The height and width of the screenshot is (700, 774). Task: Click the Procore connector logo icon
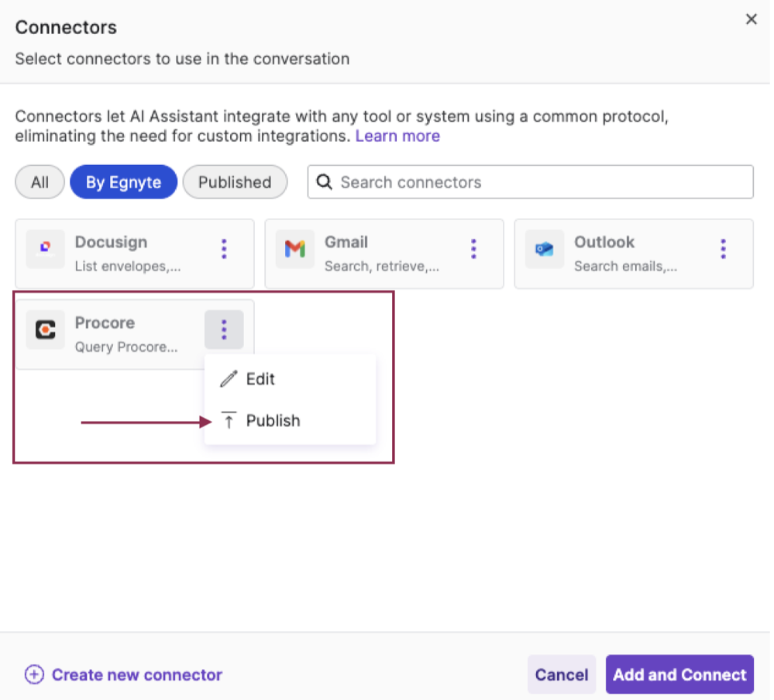[45, 329]
